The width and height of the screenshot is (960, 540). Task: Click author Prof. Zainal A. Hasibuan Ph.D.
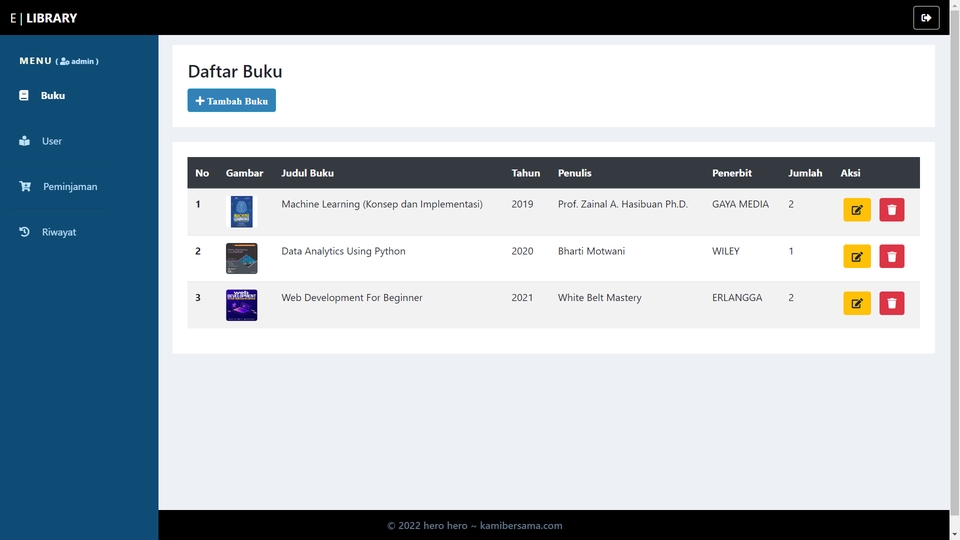(623, 204)
